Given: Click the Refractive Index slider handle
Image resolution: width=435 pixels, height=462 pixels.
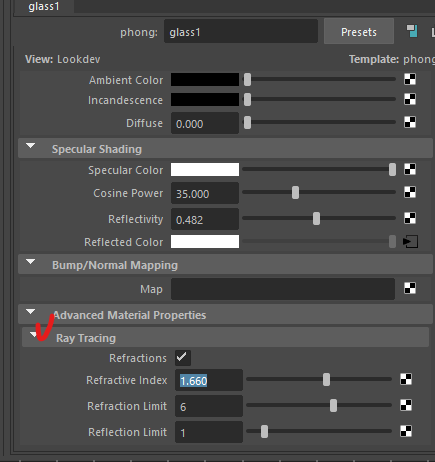Looking at the screenshot, I should [x=326, y=379].
